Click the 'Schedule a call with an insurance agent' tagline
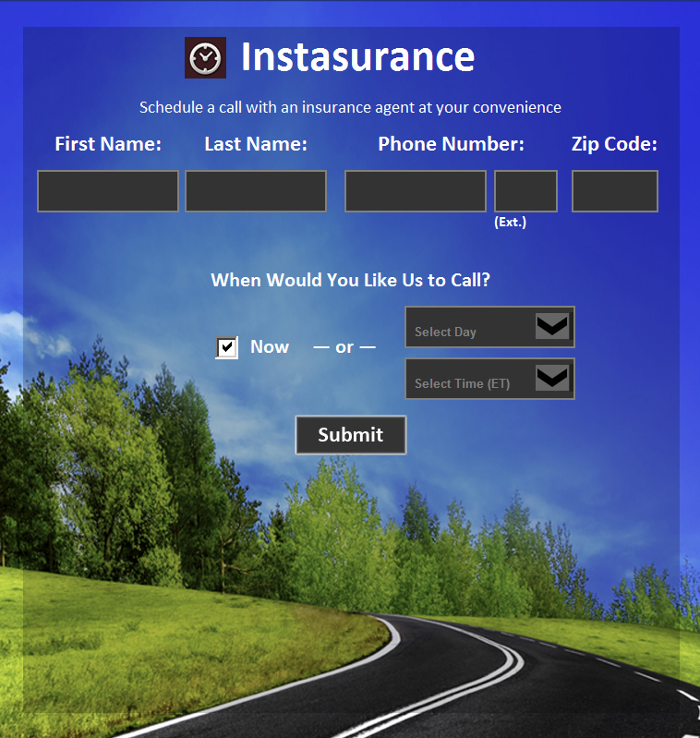Image resolution: width=700 pixels, height=738 pixels. 351,107
